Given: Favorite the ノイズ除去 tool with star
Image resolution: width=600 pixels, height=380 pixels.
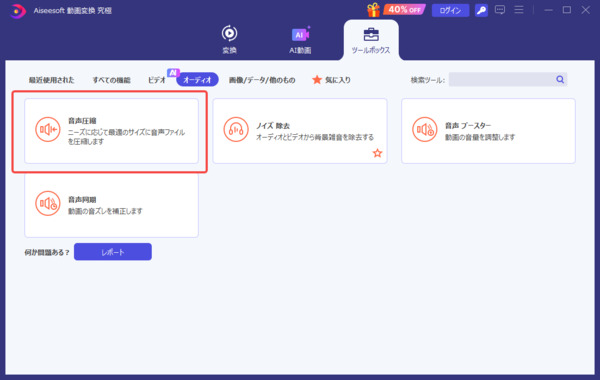Looking at the screenshot, I should (x=377, y=153).
